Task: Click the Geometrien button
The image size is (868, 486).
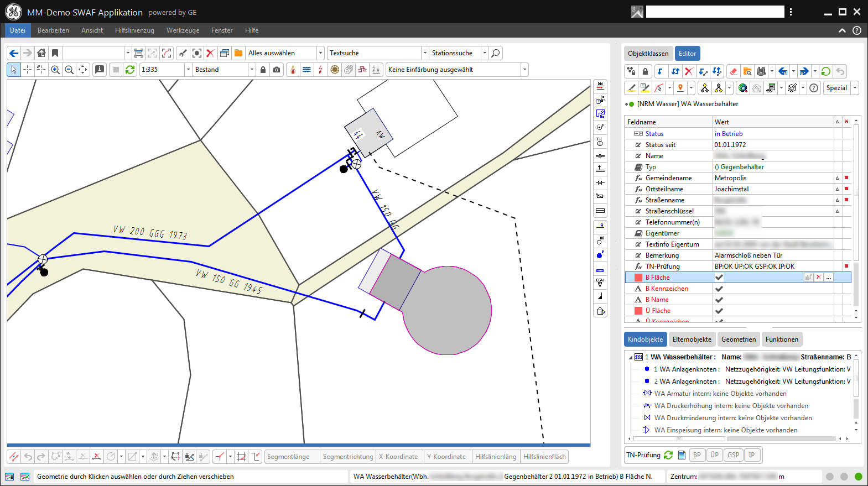Action: click(738, 339)
